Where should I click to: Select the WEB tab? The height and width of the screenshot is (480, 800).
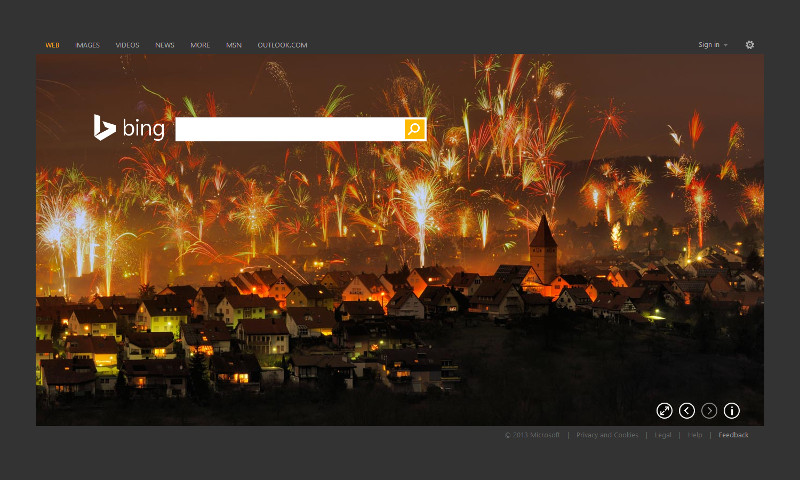tap(53, 45)
